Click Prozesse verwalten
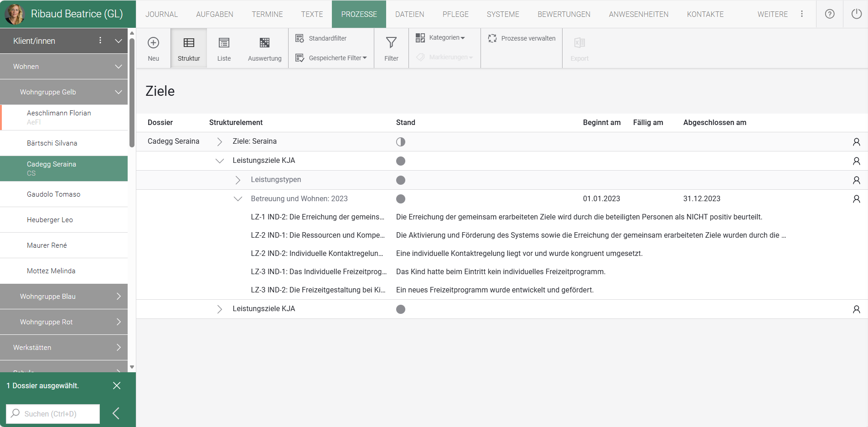 point(522,38)
